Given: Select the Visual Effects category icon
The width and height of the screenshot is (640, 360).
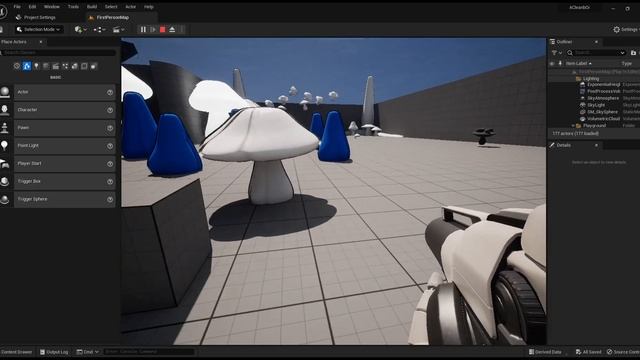Looking at the screenshot, I should pos(65,66).
